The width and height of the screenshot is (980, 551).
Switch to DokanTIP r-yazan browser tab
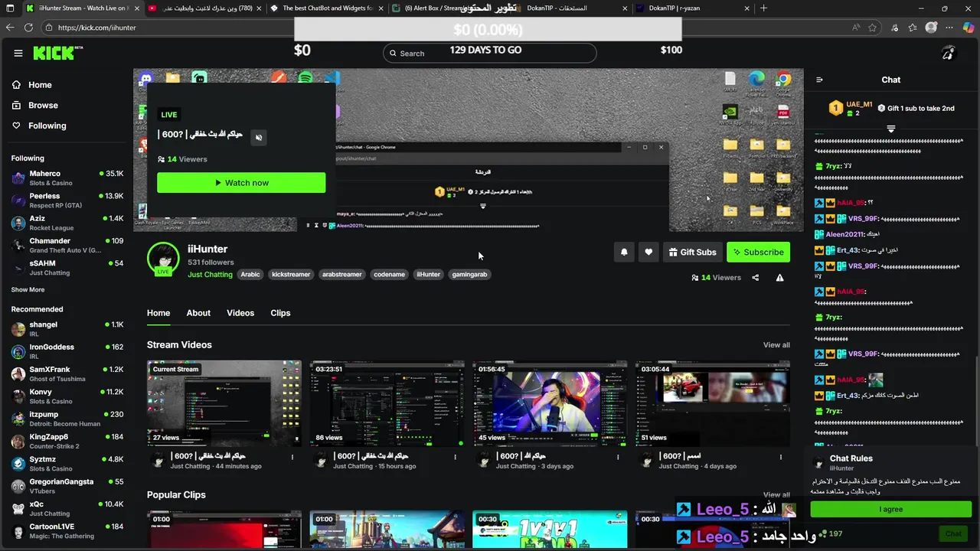click(x=693, y=8)
